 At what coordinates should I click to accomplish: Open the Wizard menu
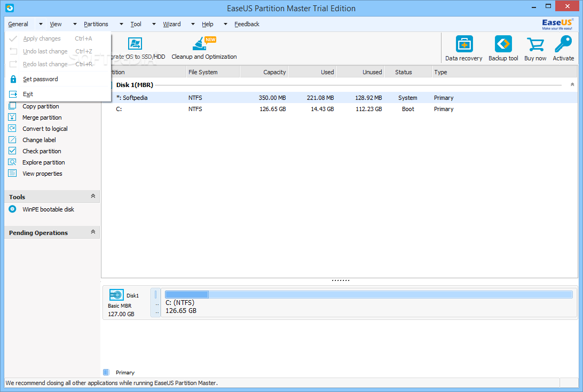(172, 24)
